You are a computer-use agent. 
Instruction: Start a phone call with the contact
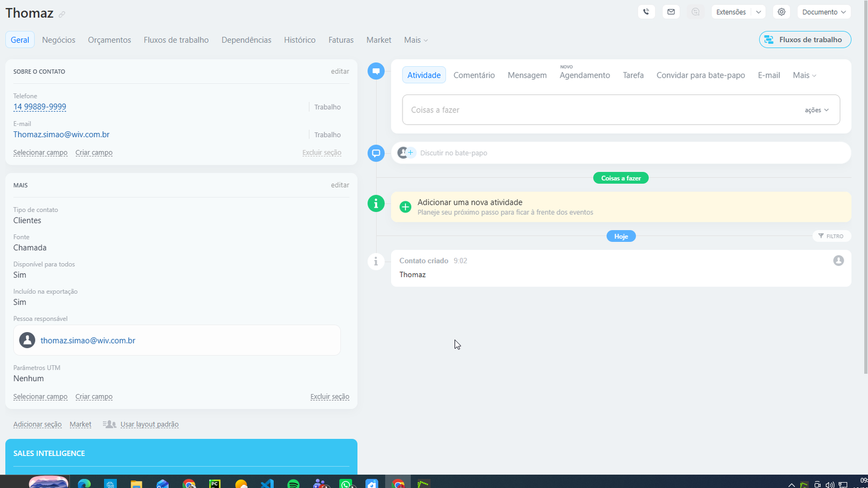click(646, 12)
